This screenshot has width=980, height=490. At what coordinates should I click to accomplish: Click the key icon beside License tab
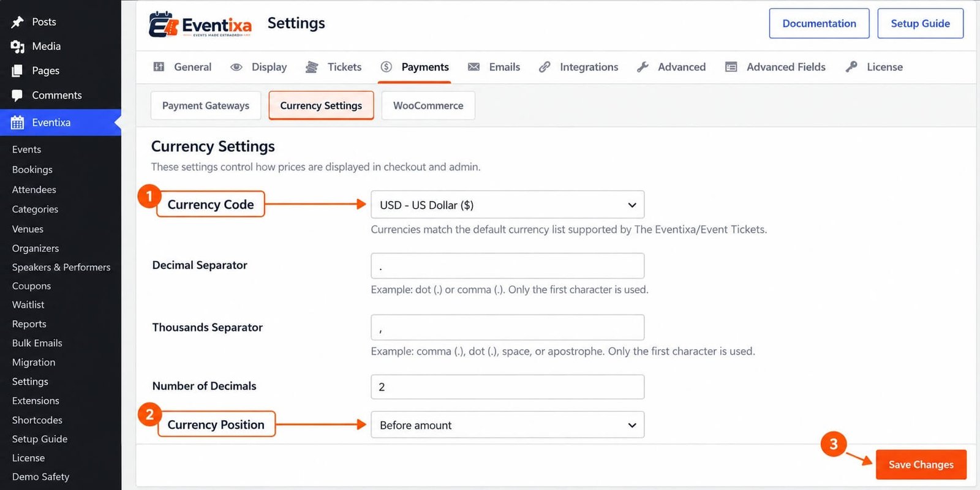point(851,67)
